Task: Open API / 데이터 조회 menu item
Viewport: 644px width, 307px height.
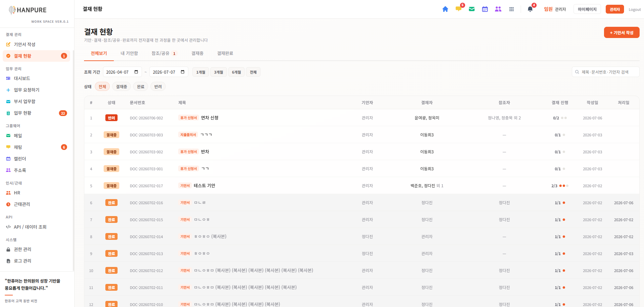Action: [30, 227]
